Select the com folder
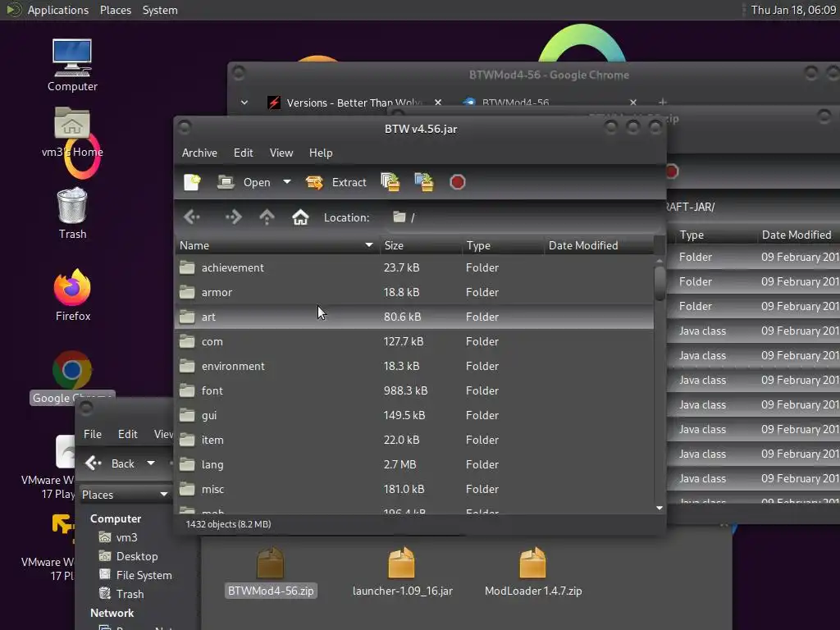 (414, 341)
